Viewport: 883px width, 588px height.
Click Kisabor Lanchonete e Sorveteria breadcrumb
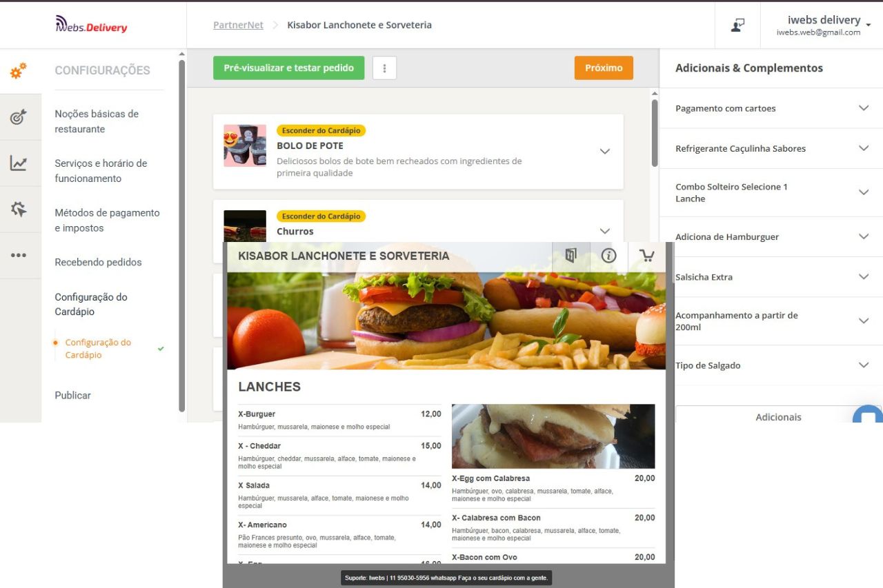point(359,25)
